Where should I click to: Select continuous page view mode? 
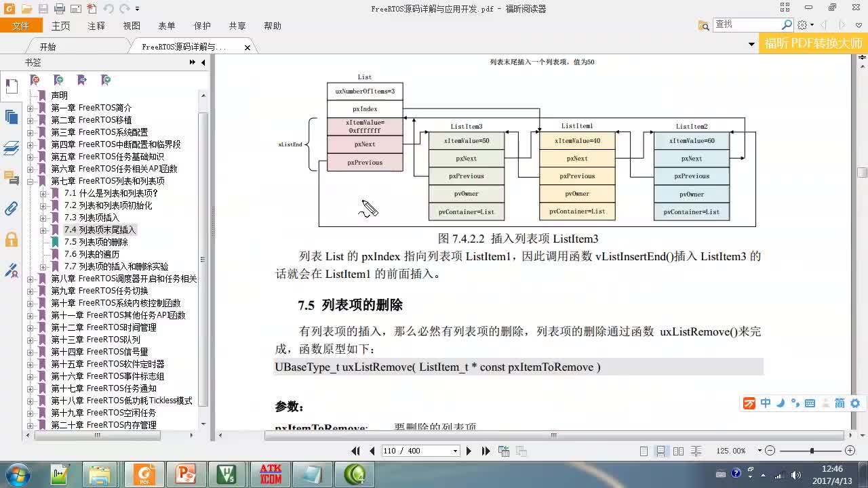pos(660,451)
